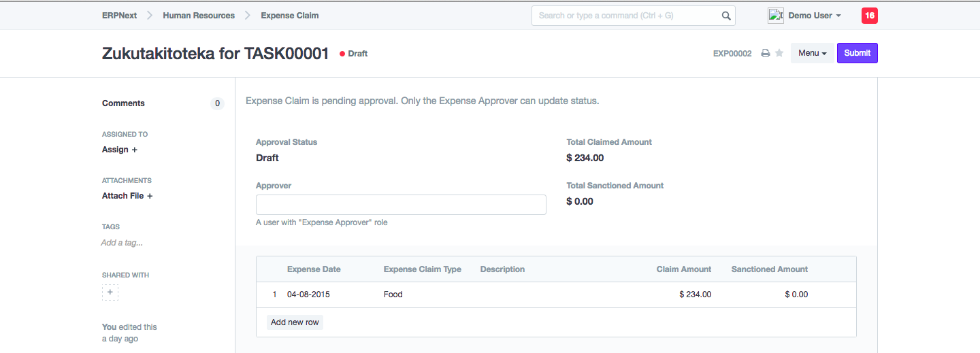The image size is (980, 353).
Task: Click Add new row button
Action: pos(295,322)
